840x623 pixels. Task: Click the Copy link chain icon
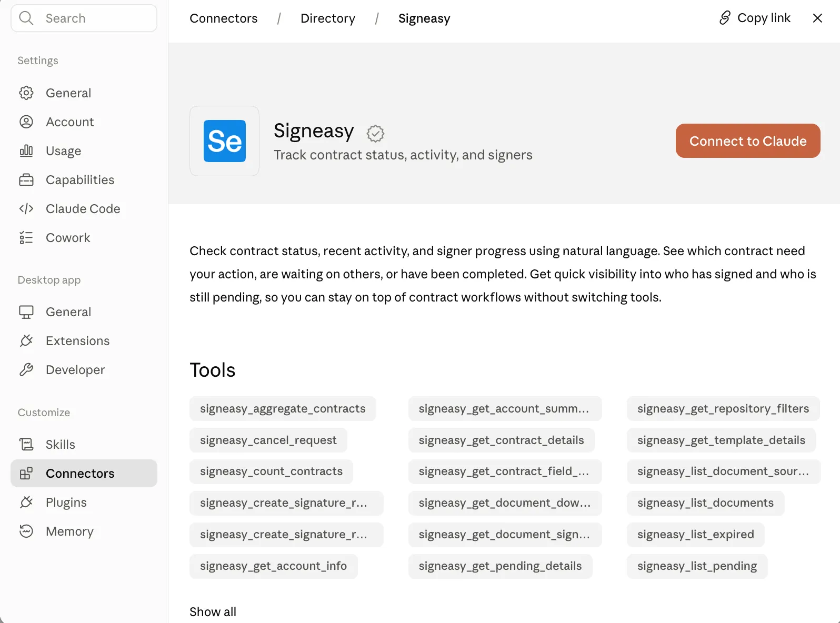click(725, 18)
